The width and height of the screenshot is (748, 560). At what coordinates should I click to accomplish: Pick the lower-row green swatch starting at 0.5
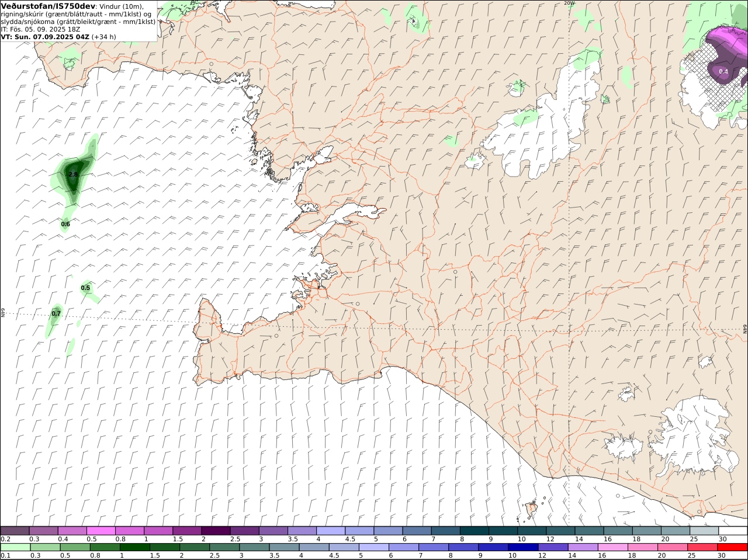(x=75, y=548)
